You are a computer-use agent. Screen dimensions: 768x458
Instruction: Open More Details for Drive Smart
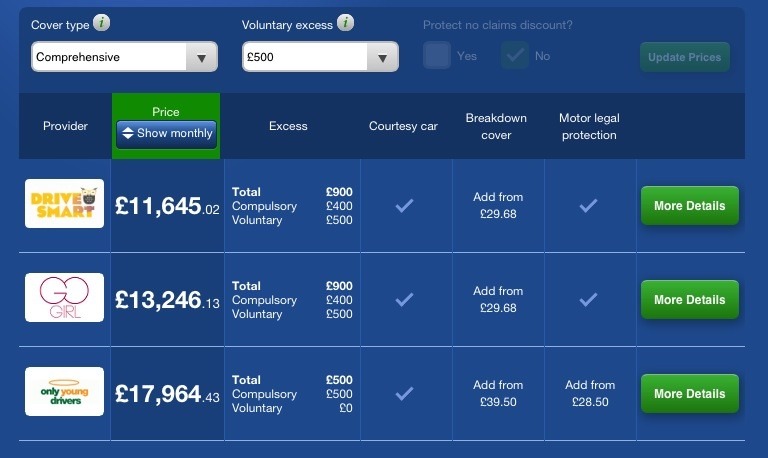(689, 206)
